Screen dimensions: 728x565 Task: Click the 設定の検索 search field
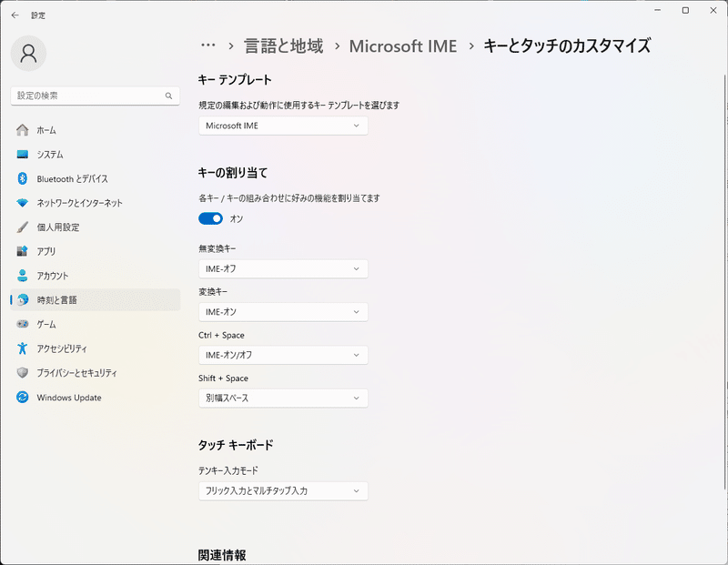click(96, 96)
